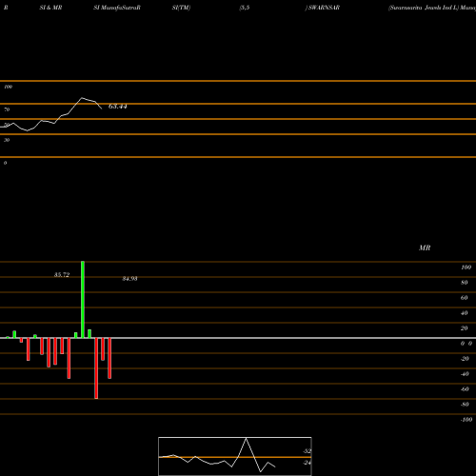Click the top orange RSI 100 line
Viewport: 476px width, 476px height.
click(238, 81)
